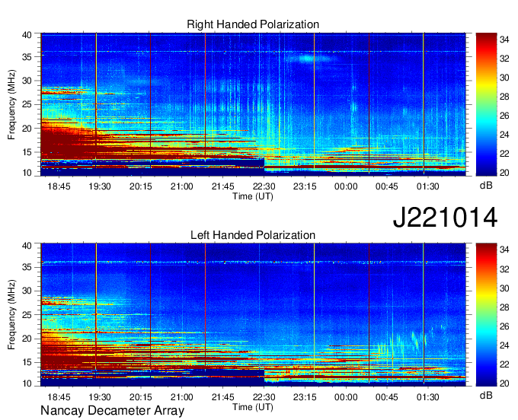Click the "20" frequency tick on the Left Handed plot

pos(27,339)
